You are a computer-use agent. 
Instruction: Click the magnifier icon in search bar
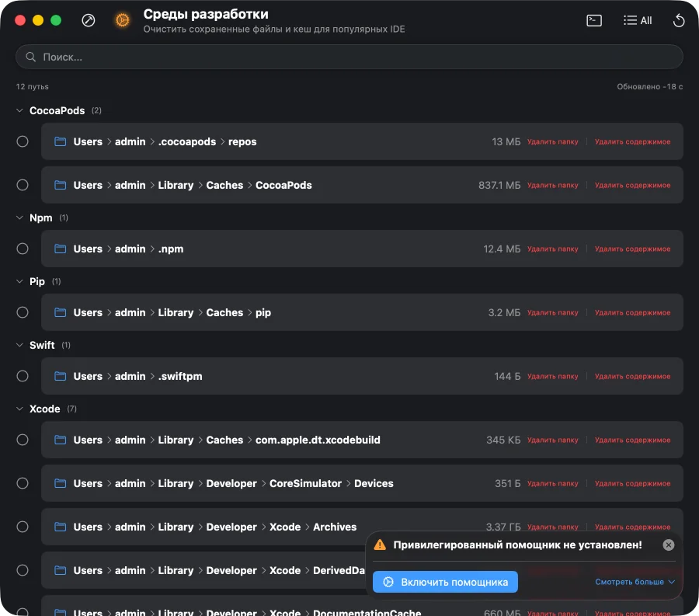point(30,57)
